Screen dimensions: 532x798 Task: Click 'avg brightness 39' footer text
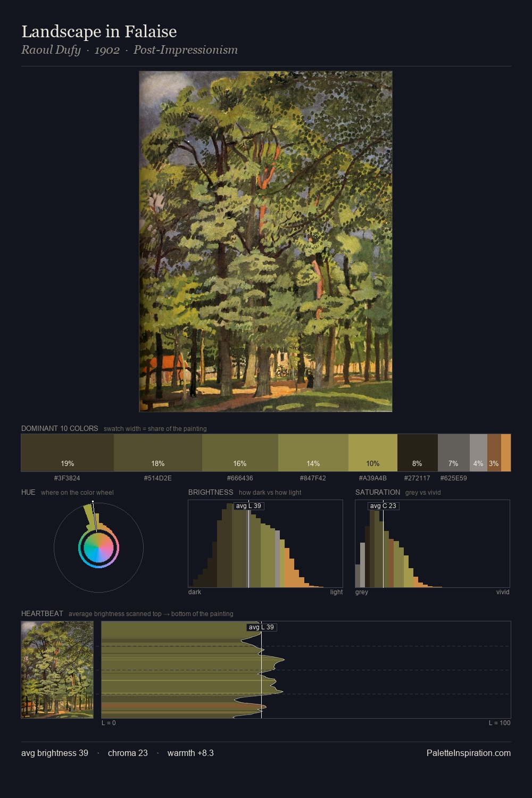point(55,753)
